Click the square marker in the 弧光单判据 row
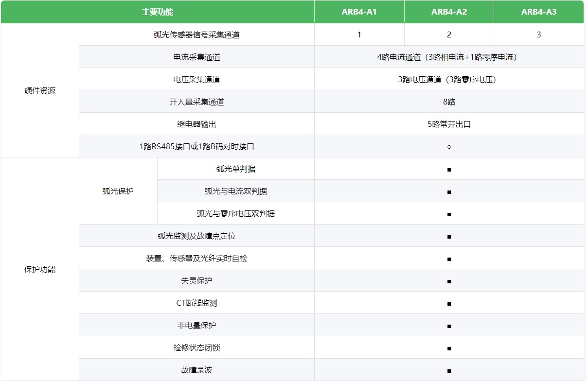The image size is (588, 381). (x=449, y=170)
